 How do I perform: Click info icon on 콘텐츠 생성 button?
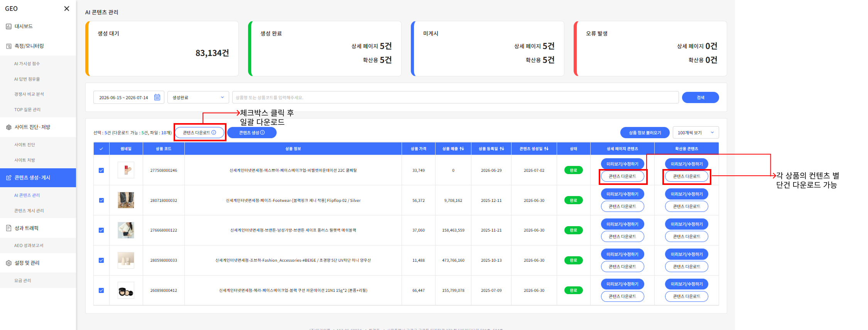tap(262, 132)
